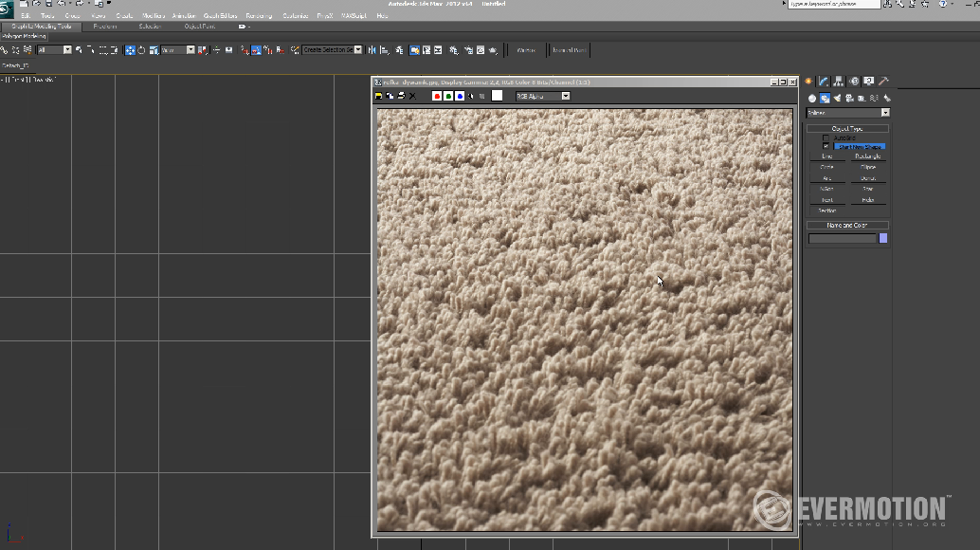Open the Motion command panel tab

point(854,82)
